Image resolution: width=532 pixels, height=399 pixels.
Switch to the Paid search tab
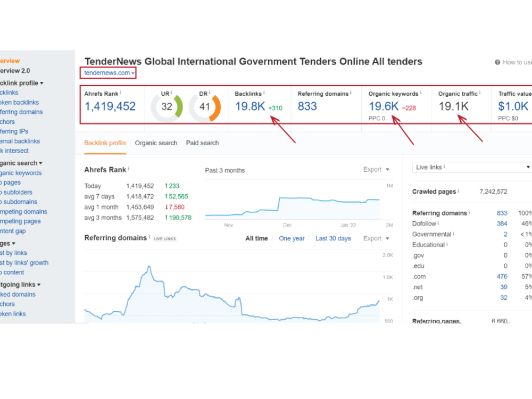click(x=202, y=143)
